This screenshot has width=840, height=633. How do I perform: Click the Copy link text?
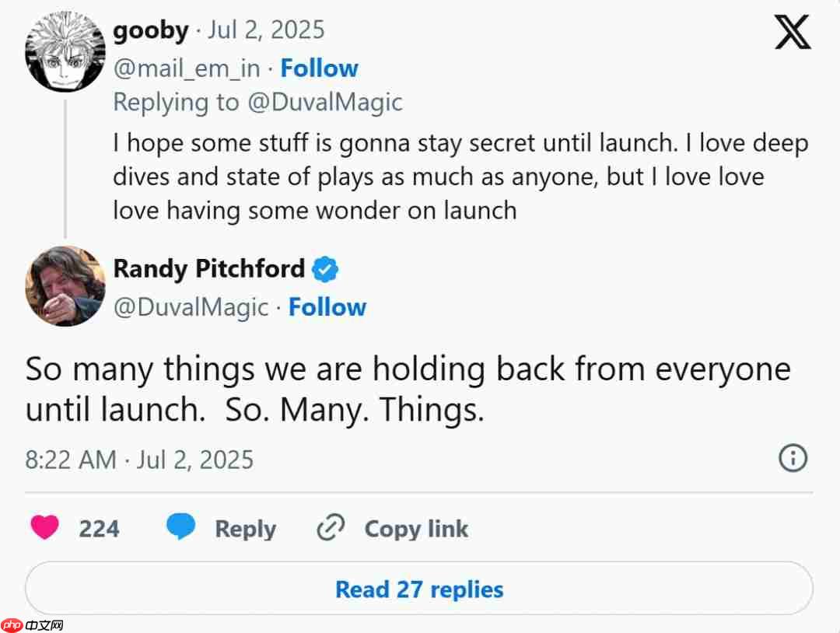(x=416, y=529)
